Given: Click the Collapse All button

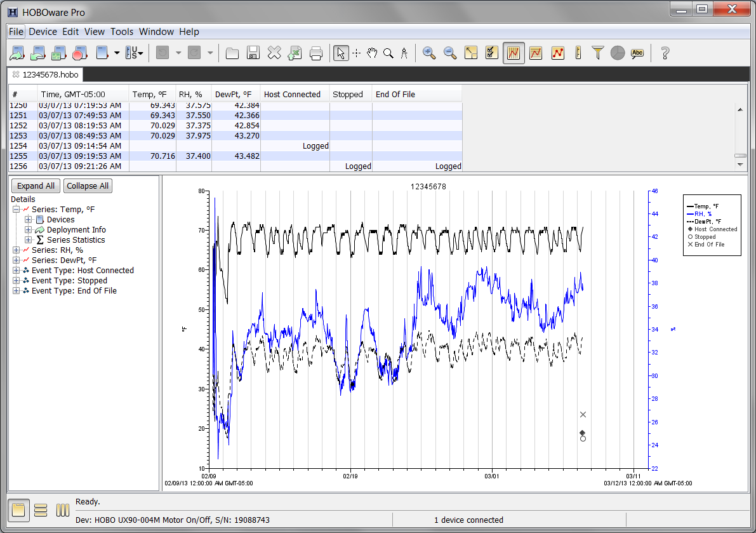Looking at the screenshot, I should [x=88, y=186].
